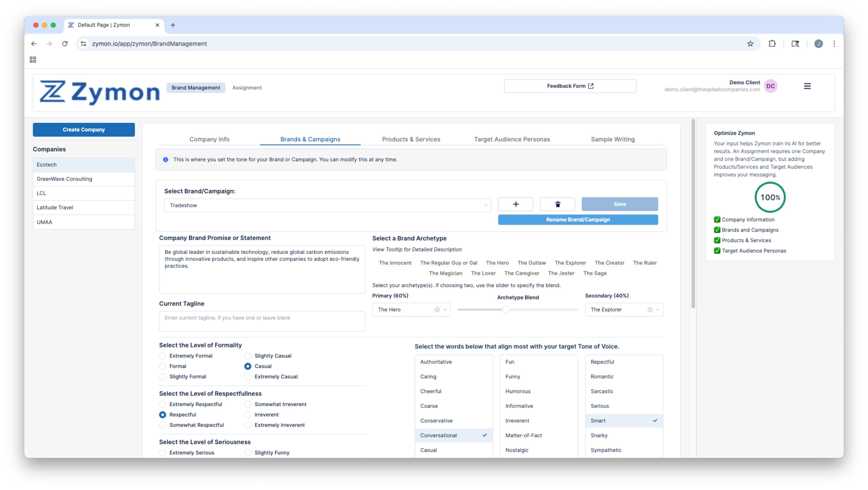Click the page vertical scrollbar
This screenshot has height=490, width=868.
point(693,214)
